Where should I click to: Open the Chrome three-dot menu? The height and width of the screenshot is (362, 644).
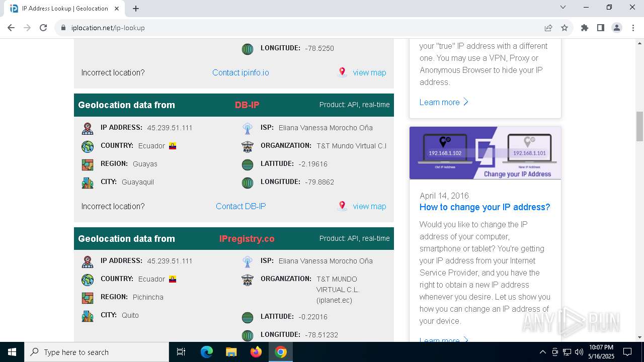(x=633, y=28)
